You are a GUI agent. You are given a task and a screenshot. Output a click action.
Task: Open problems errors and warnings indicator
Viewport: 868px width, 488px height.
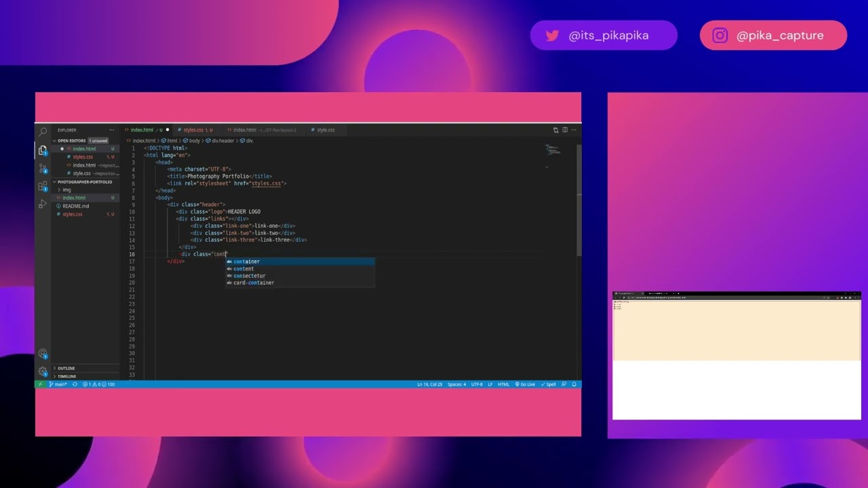point(99,384)
